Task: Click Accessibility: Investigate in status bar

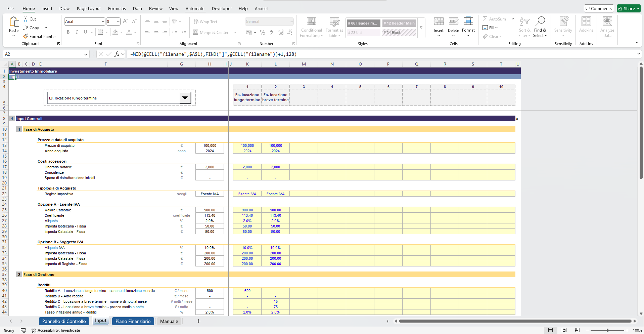Action: point(56,330)
